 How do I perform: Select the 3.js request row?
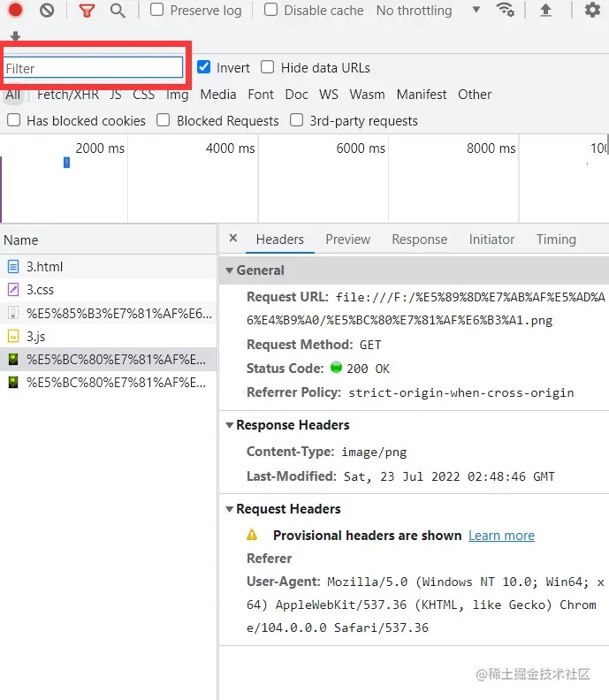(x=109, y=336)
